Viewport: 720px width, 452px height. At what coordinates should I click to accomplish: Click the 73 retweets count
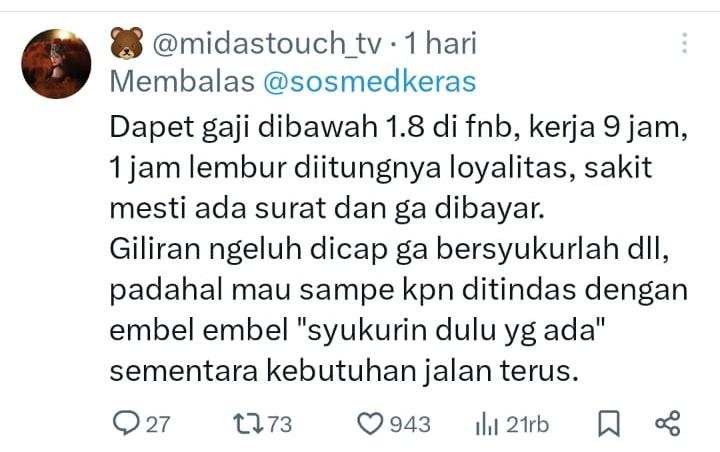coord(280,424)
